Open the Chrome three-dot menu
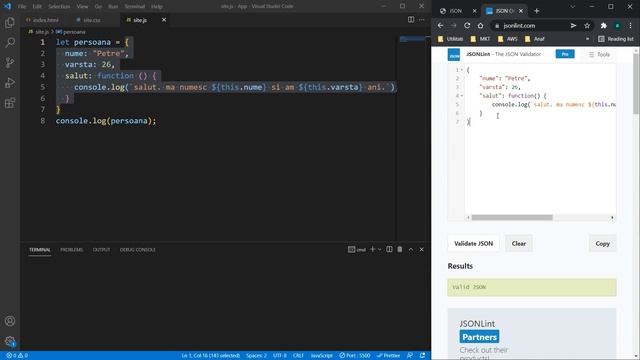 tap(631, 25)
